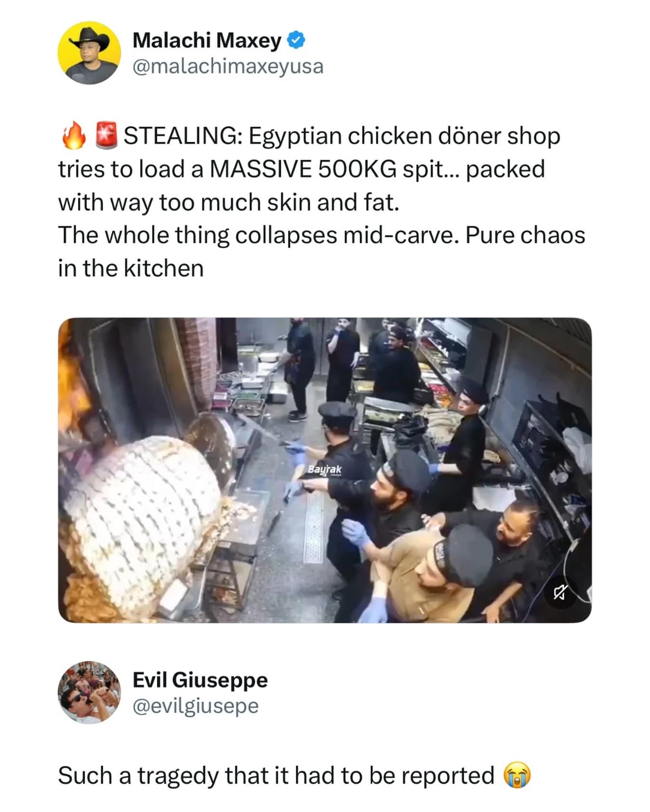The width and height of the screenshot is (650, 812).
Task: Click the red siren emoji before STEALING
Action: (105, 136)
